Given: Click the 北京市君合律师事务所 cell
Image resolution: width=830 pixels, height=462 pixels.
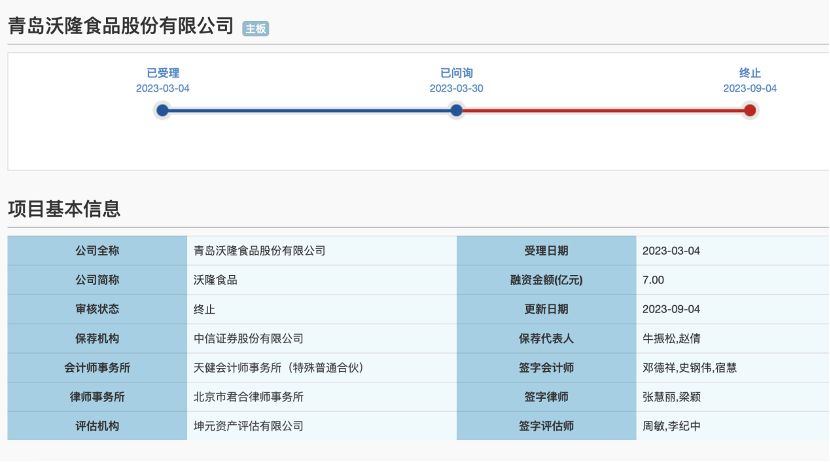Looking at the screenshot, I should pos(322,397).
